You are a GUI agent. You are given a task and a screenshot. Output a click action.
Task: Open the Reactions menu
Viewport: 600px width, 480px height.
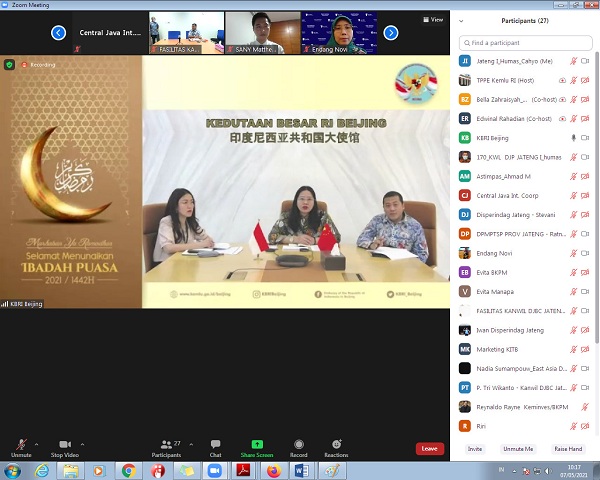click(336, 444)
